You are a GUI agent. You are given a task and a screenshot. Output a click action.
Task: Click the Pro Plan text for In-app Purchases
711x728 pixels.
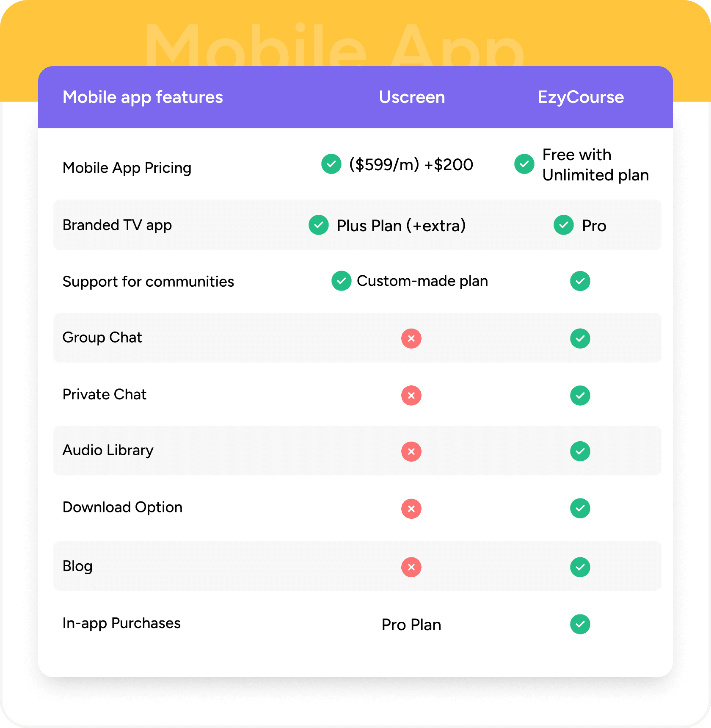tap(411, 625)
